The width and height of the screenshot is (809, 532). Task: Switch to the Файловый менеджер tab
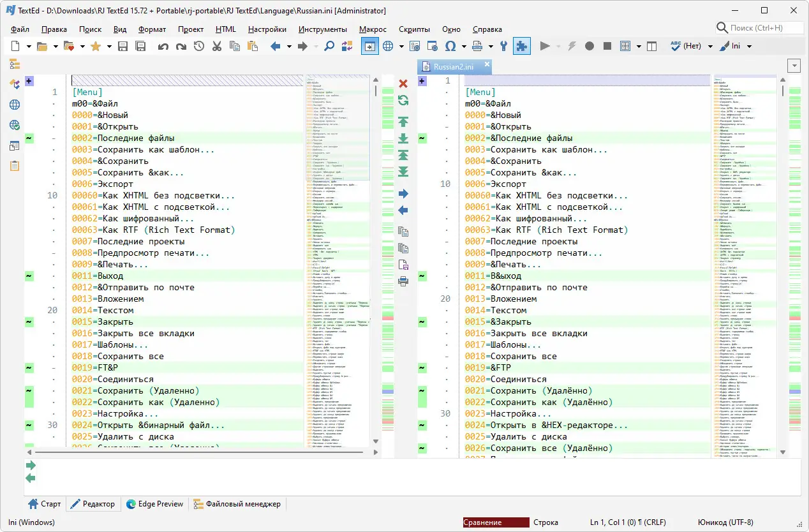click(x=237, y=504)
